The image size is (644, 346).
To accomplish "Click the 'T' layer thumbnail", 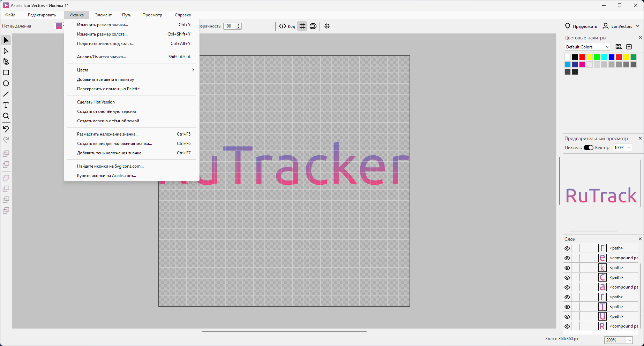I will (602, 307).
